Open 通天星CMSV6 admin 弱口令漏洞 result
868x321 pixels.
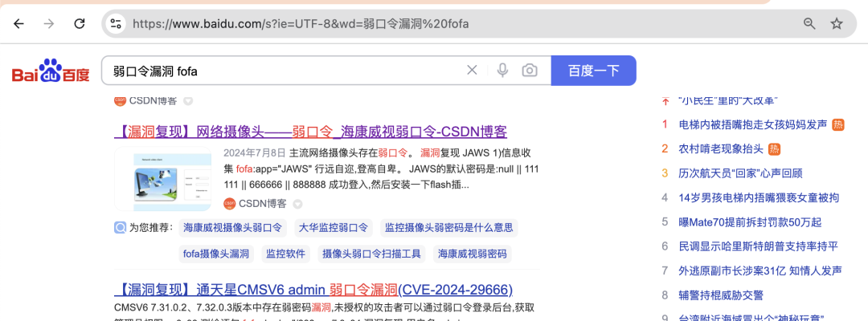[313, 290]
